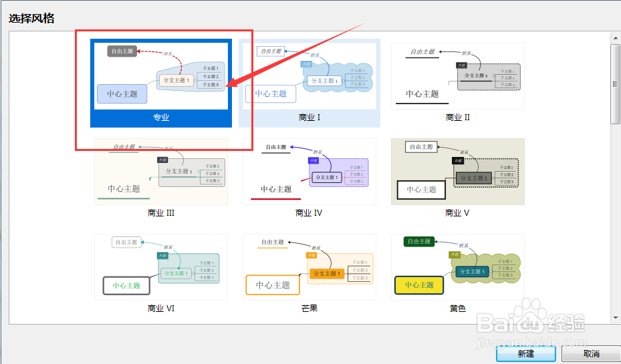Choose the 芒果 style thumbnail
This screenshot has width=621, height=364.
[x=309, y=267]
